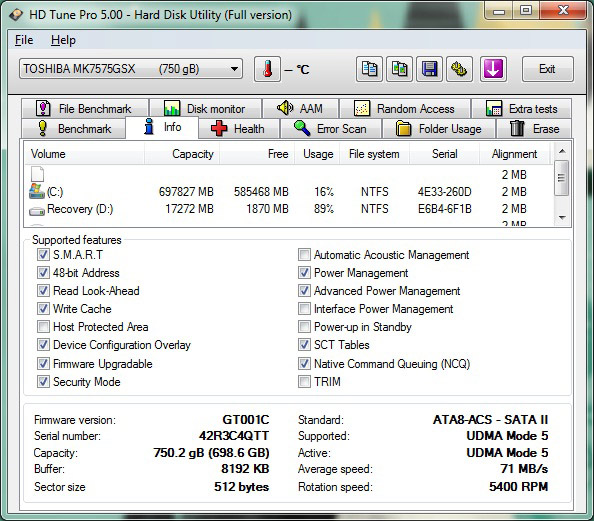Screen dimensions: 594x521
Task: Open the Health tab
Action: pyautogui.click(x=239, y=129)
